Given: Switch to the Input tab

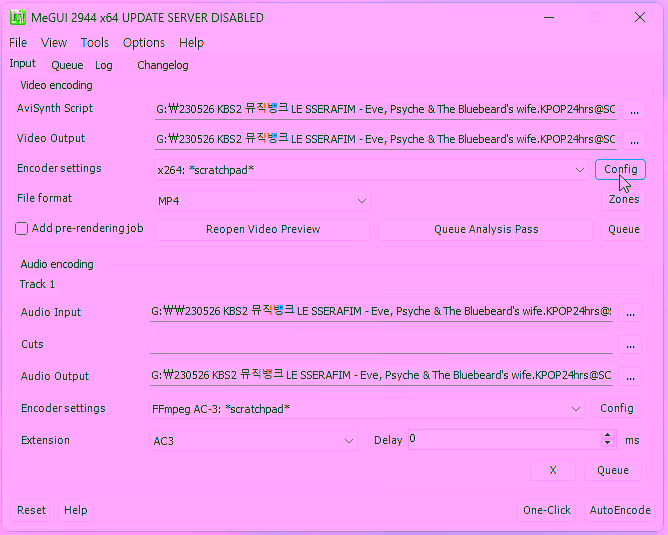Looking at the screenshot, I should click(x=23, y=64).
